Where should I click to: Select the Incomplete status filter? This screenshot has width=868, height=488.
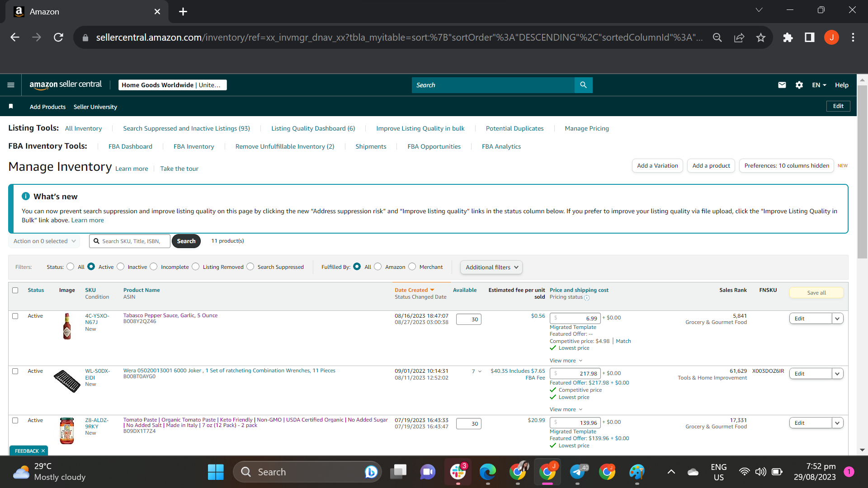click(x=154, y=267)
